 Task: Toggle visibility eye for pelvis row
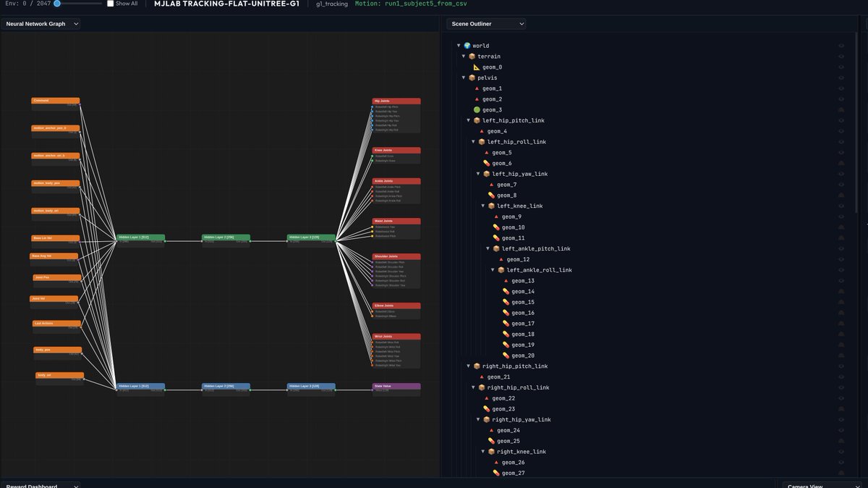coord(841,77)
